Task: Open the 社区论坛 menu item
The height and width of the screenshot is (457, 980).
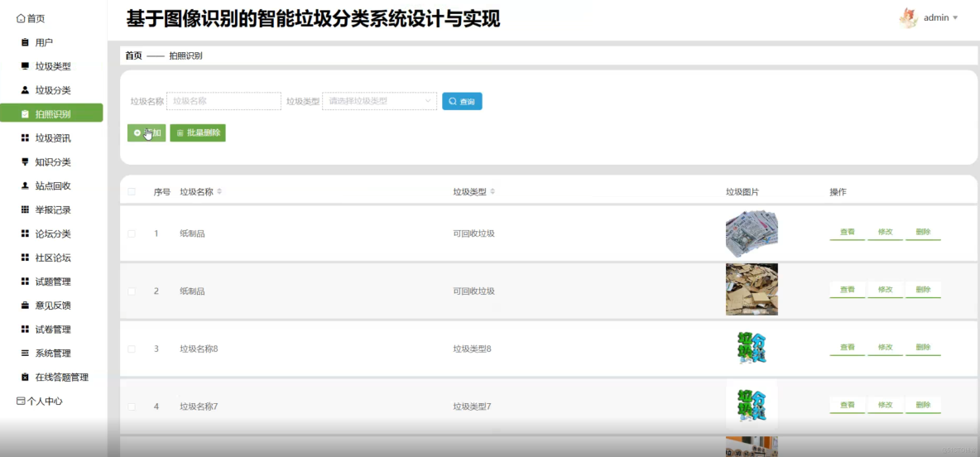Action: [x=52, y=257]
